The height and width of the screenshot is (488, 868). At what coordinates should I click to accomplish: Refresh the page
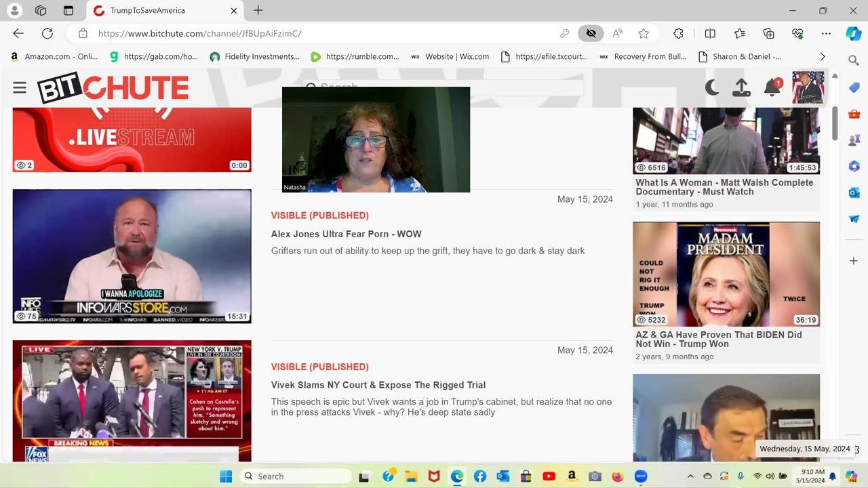47,33
